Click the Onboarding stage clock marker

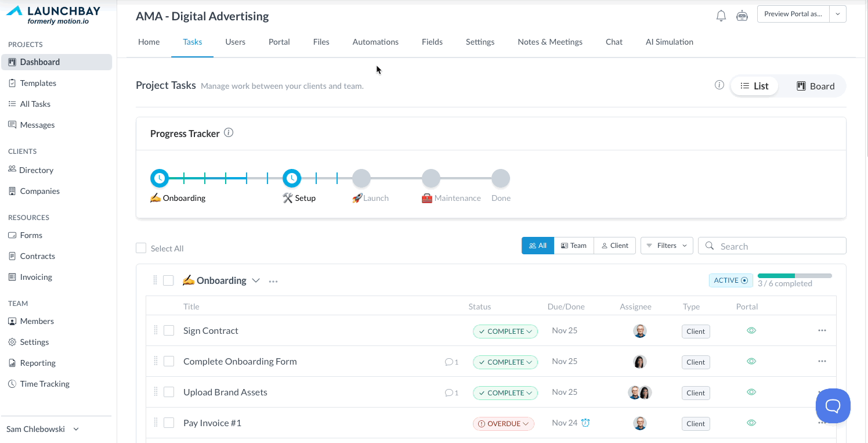point(160,178)
